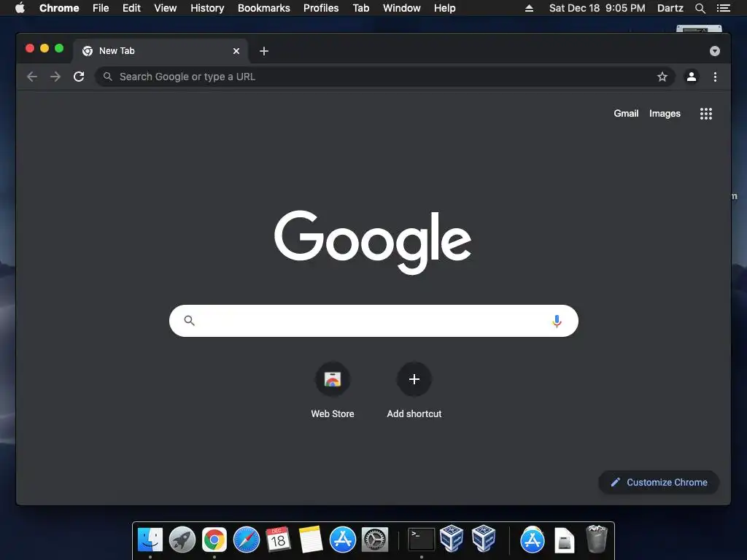
Task: Click the date and time in menu bar
Action: tap(597, 8)
